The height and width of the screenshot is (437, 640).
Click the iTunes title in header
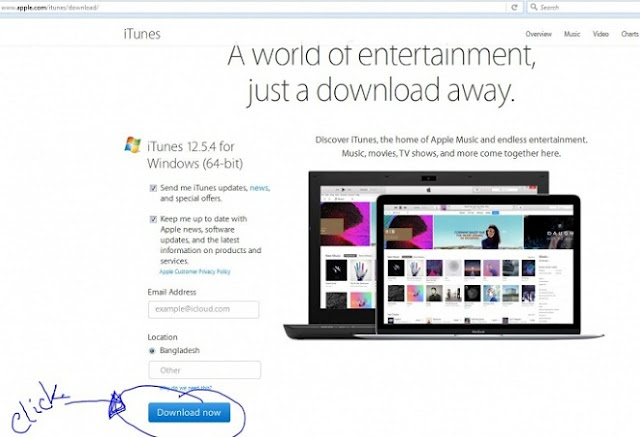142,34
